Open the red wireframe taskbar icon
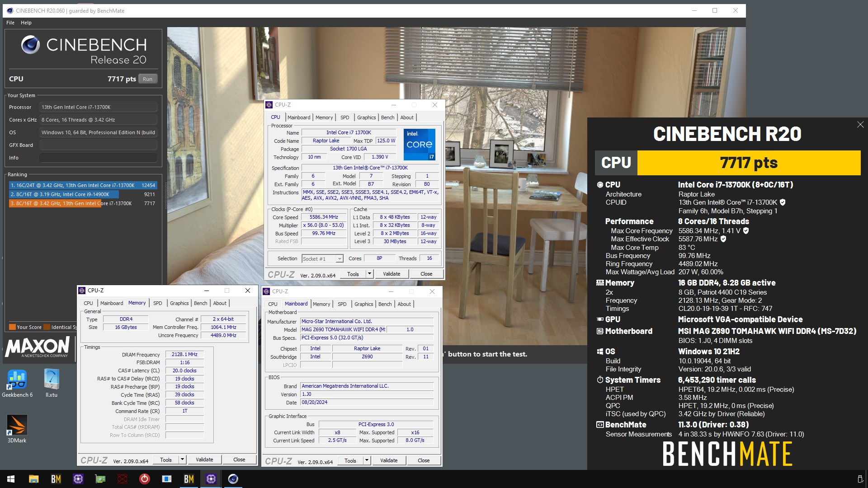868x488 pixels. click(122, 479)
